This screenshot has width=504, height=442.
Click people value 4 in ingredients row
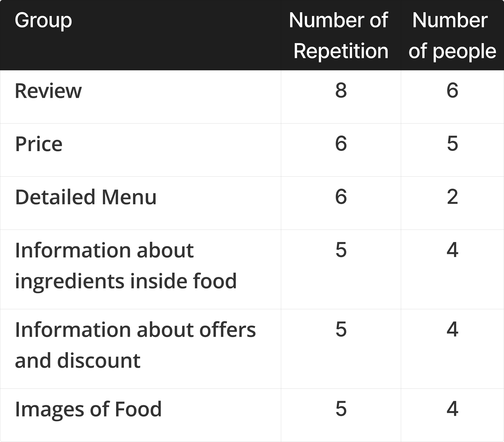pyautogui.click(x=453, y=250)
